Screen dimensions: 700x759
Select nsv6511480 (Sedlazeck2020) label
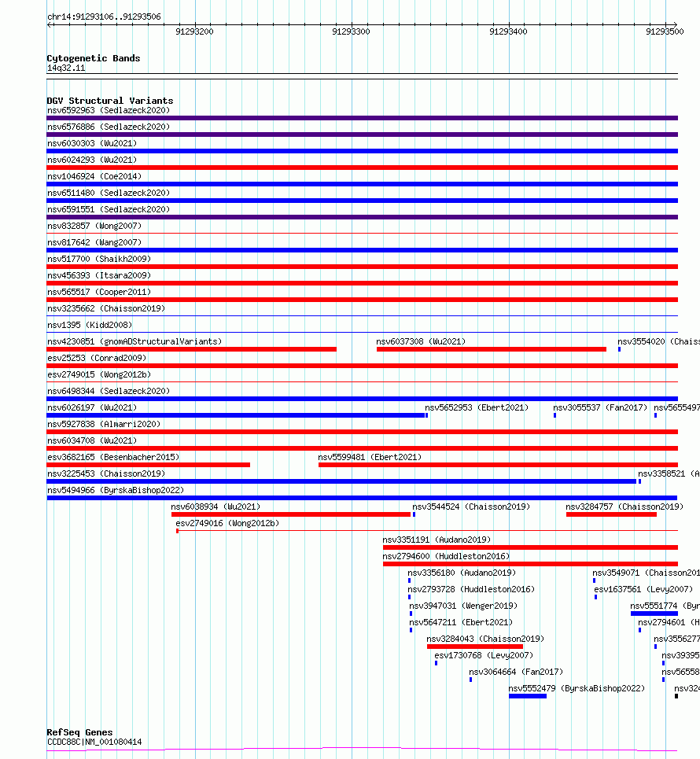point(109,193)
